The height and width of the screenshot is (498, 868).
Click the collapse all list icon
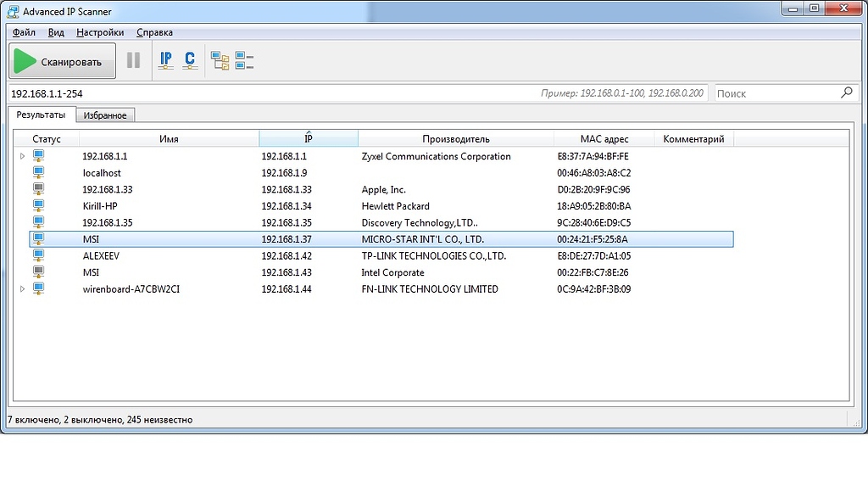tap(244, 61)
